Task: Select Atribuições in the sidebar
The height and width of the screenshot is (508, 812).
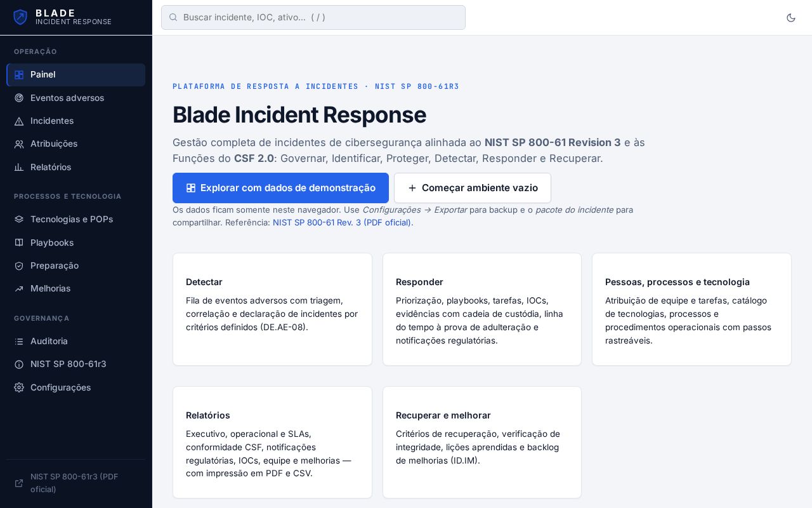Action: pyautogui.click(x=75, y=144)
